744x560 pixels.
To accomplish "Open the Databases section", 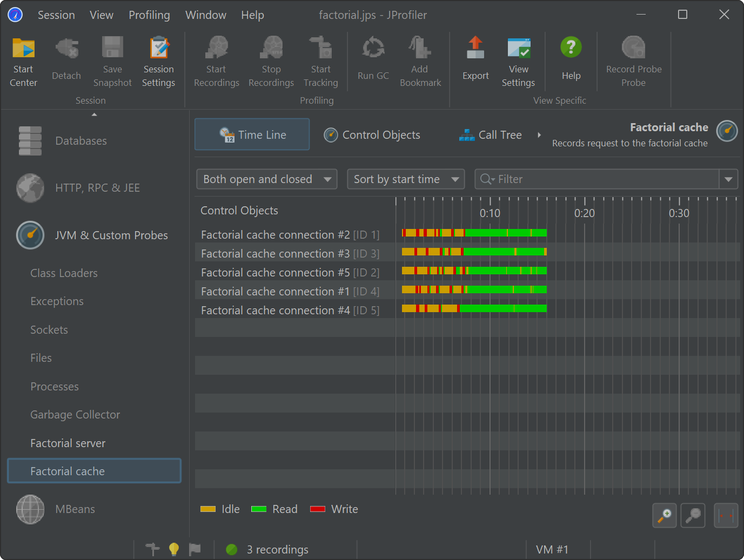I will (95, 141).
